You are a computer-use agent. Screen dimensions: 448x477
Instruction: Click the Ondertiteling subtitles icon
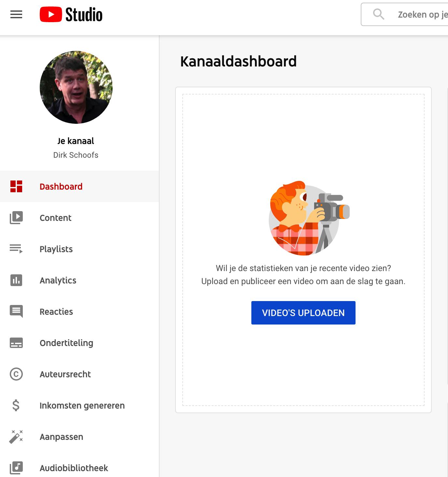tap(16, 343)
